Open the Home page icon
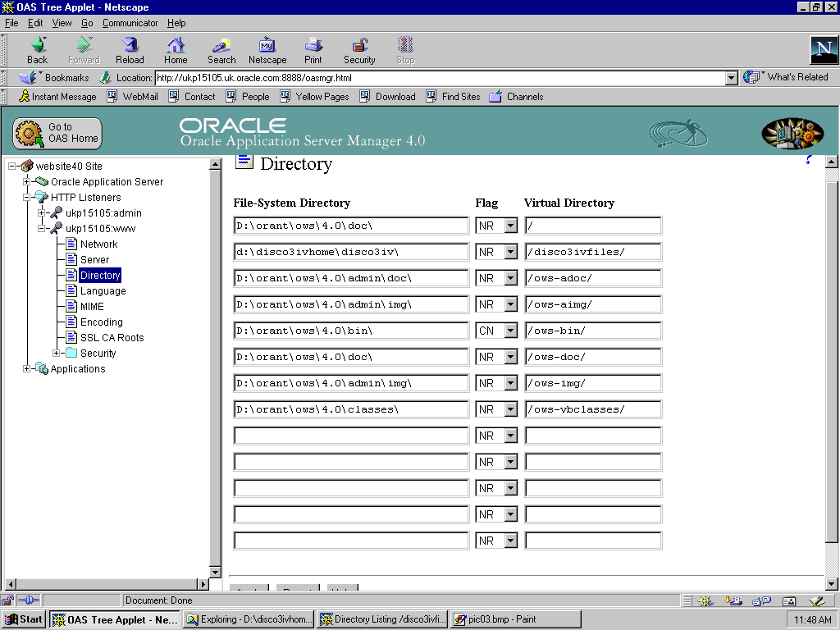The width and height of the screenshot is (840, 630). click(x=176, y=50)
